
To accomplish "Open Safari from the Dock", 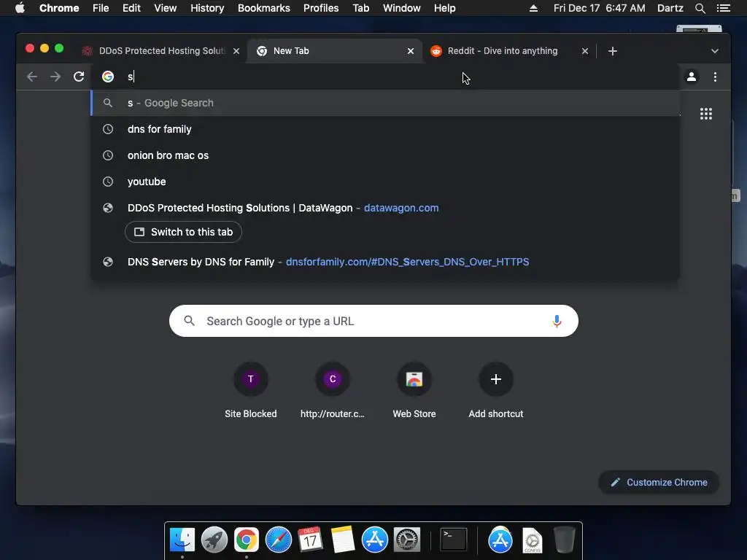I will pyautogui.click(x=278, y=540).
